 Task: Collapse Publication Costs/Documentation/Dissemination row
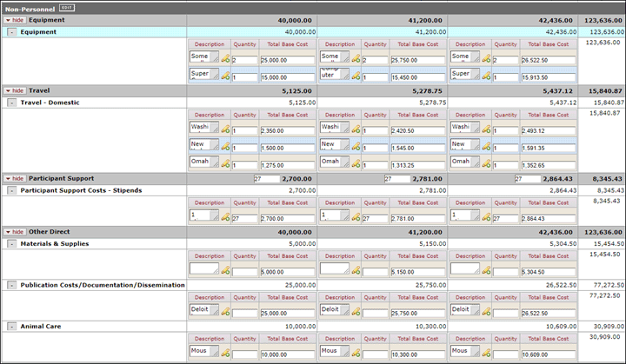pos(12,285)
